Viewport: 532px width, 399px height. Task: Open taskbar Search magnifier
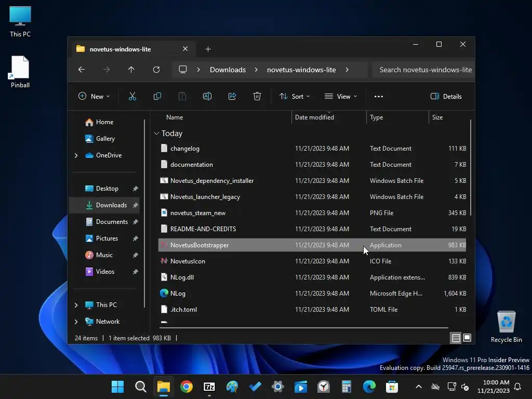click(x=140, y=387)
